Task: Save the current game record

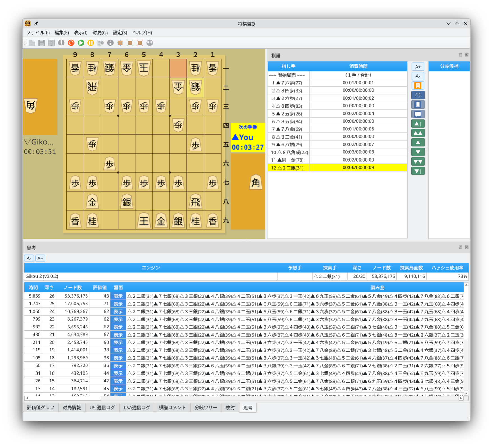Action: (42, 43)
